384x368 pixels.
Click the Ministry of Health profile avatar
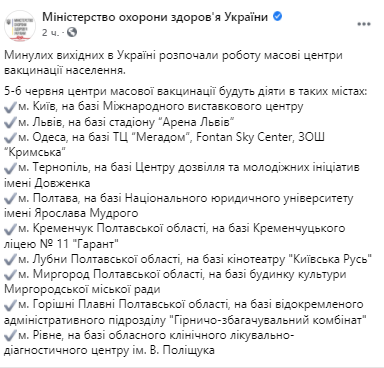click(x=20, y=26)
